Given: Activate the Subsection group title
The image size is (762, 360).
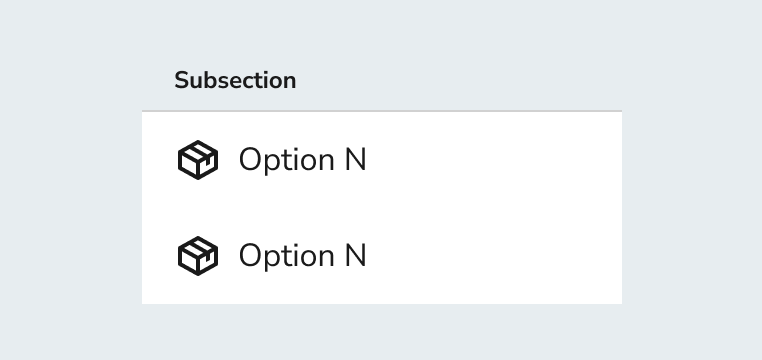Looking at the screenshot, I should (x=235, y=80).
